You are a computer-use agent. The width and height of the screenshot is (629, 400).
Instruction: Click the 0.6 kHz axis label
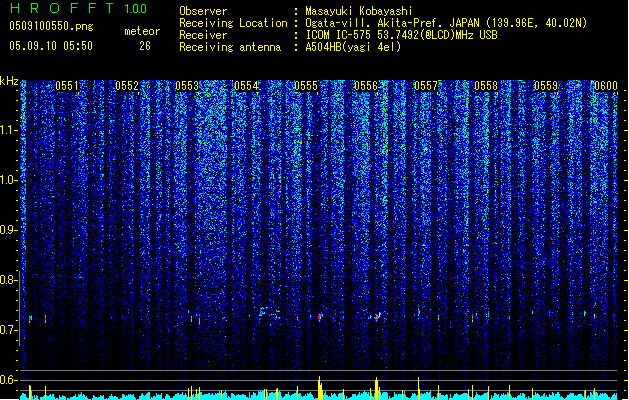click(x=9, y=380)
